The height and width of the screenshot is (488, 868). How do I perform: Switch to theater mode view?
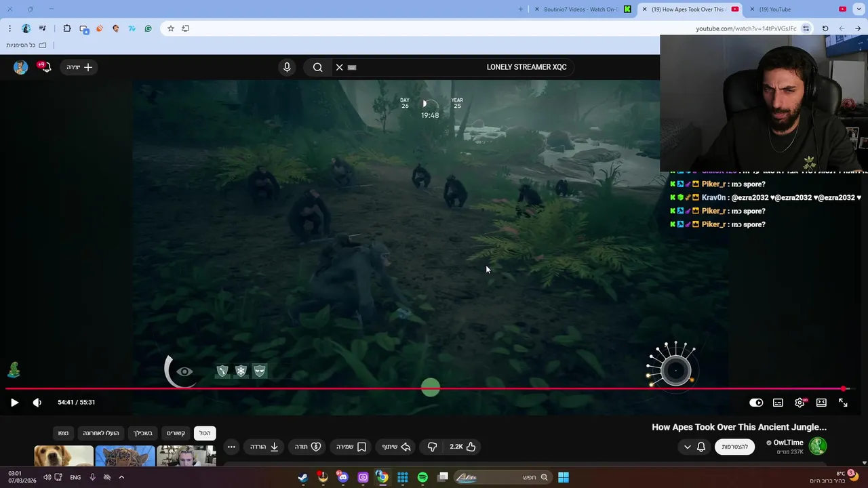tap(821, 403)
